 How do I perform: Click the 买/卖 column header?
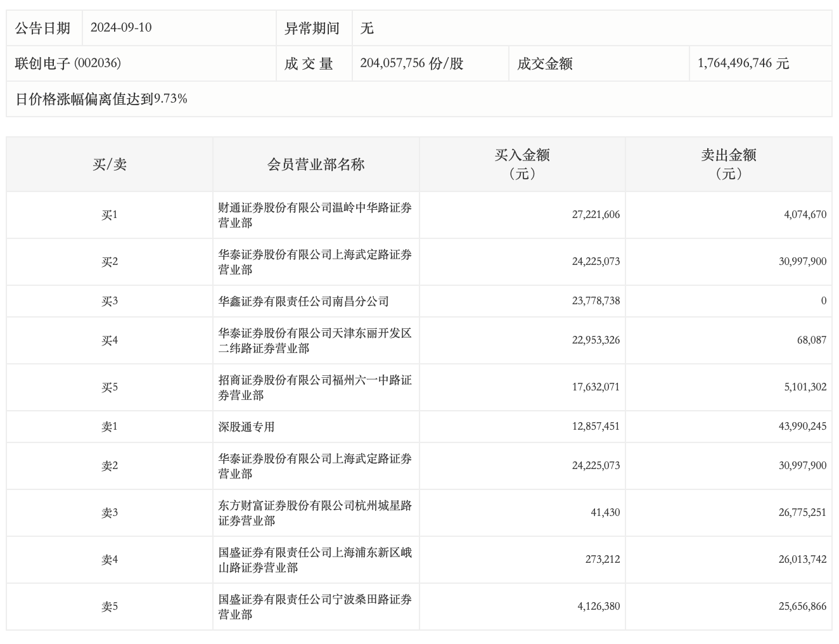point(110,165)
